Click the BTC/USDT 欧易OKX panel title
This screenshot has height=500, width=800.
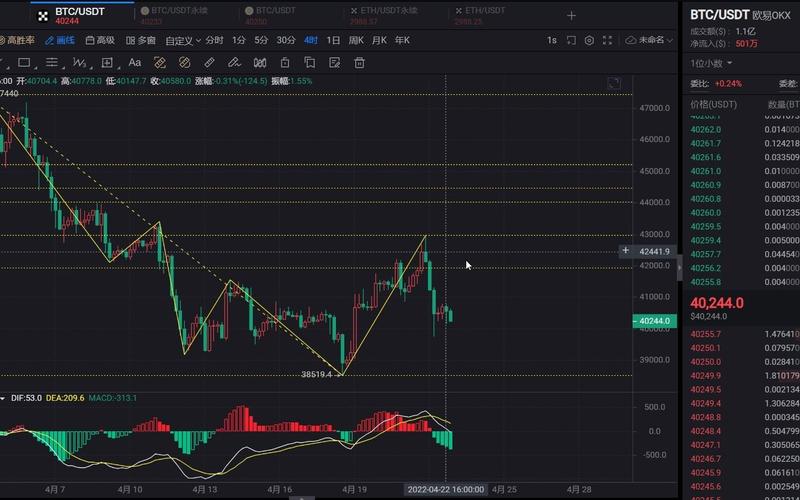740,15
